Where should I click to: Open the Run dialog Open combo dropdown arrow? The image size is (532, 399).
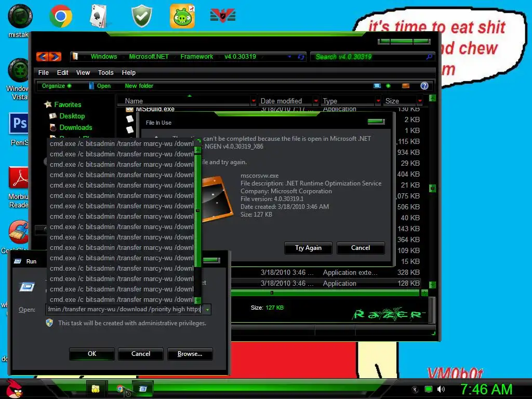(x=207, y=309)
